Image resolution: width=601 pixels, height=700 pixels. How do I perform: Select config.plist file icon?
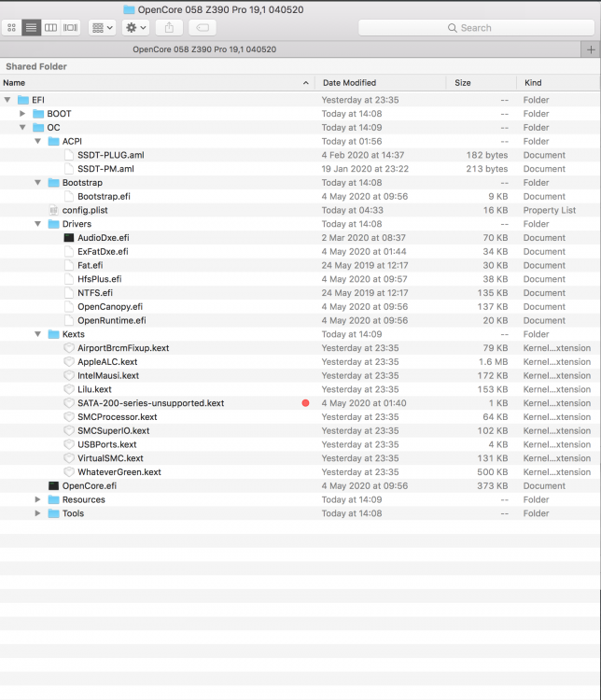(x=53, y=210)
